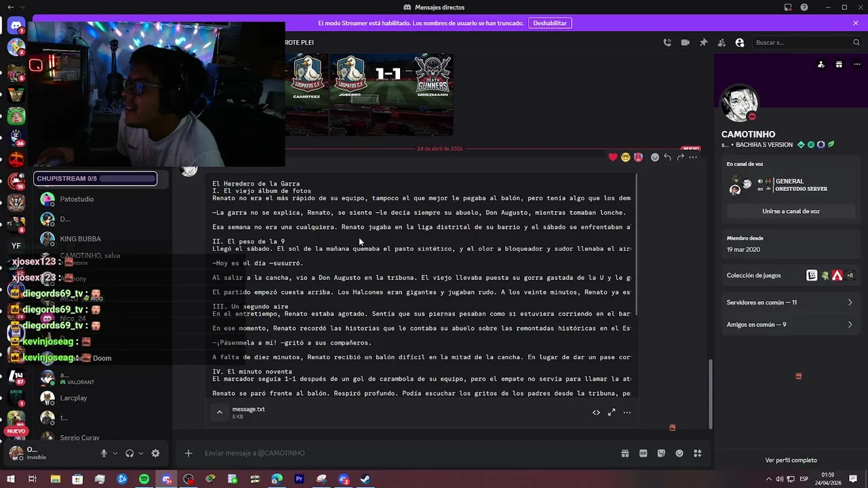Toggle language view on message.txt
The width and height of the screenshot is (868, 488).
(x=596, y=412)
